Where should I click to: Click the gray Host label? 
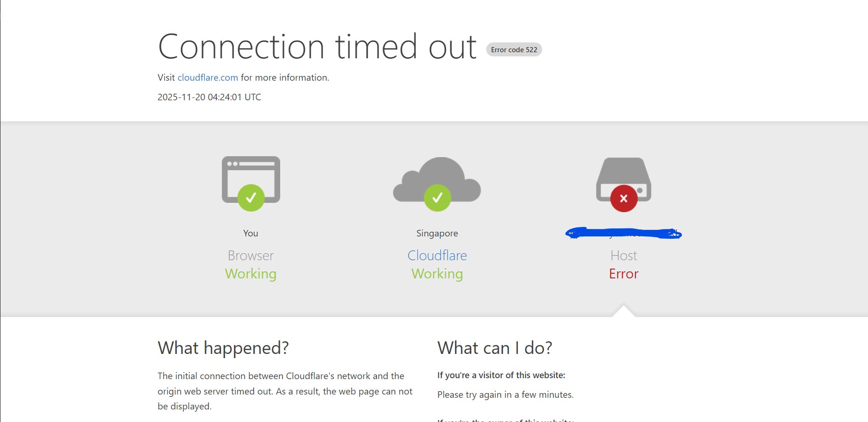coord(624,256)
